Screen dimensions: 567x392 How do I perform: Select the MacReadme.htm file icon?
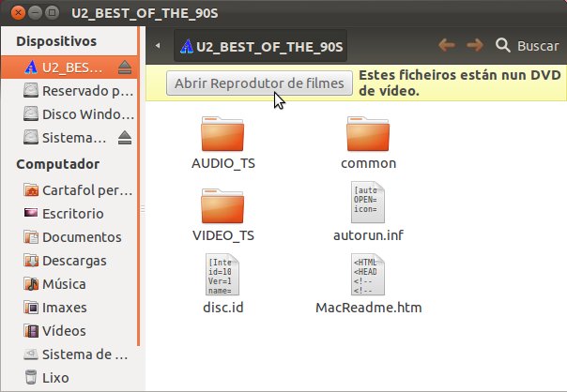(368, 275)
